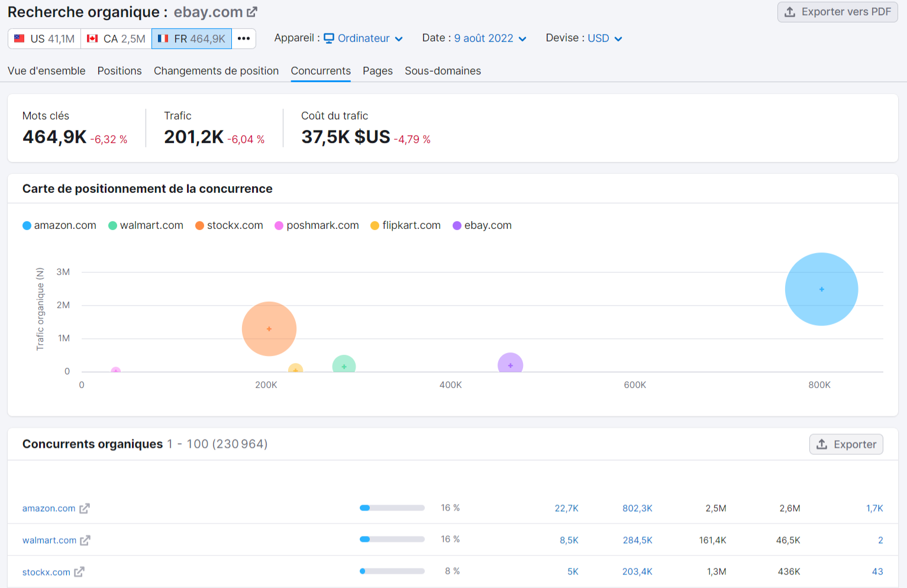
Task: Go to the Pages tab
Action: coord(377,71)
